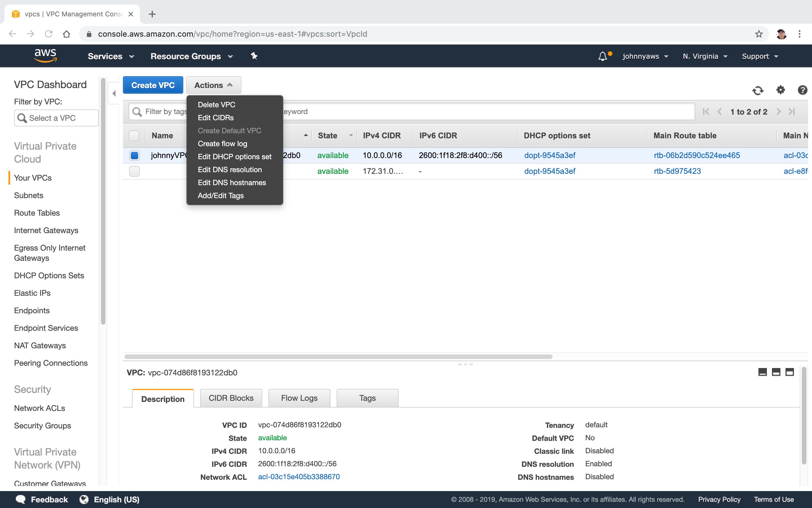The width and height of the screenshot is (812, 508).
Task: Minimize the details pane icon
Action: [x=762, y=372]
